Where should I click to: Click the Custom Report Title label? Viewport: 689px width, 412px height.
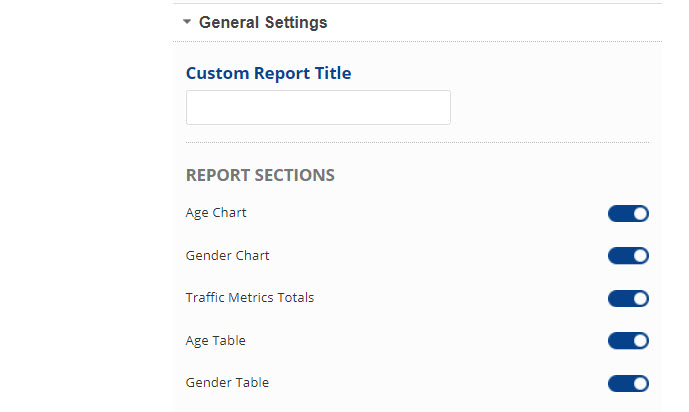click(268, 73)
